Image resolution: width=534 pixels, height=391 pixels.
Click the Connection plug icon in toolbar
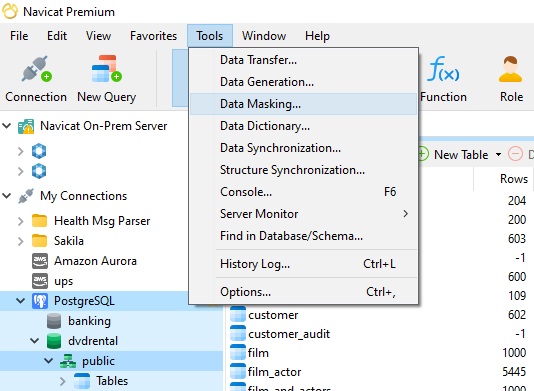pyautogui.click(x=36, y=69)
